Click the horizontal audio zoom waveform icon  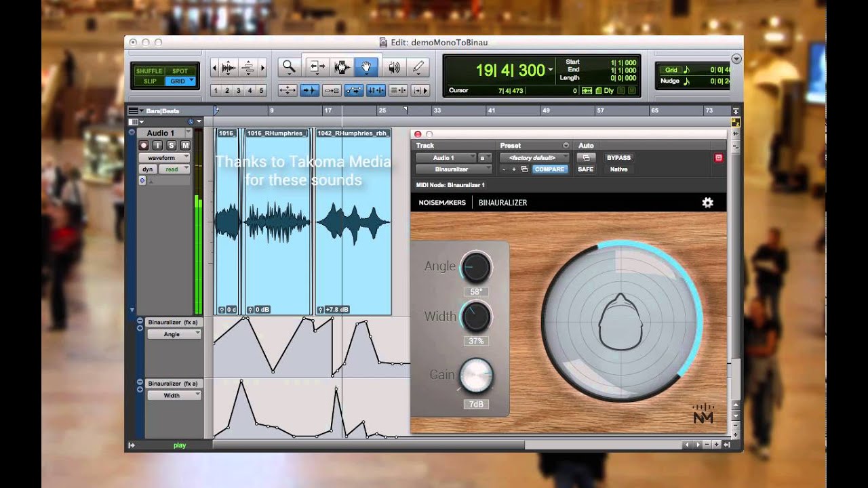click(x=229, y=67)
